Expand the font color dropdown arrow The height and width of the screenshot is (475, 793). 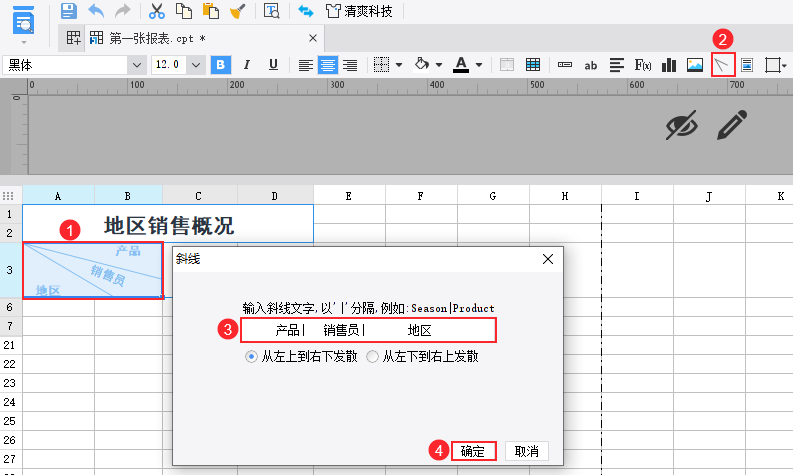point(479,65)
